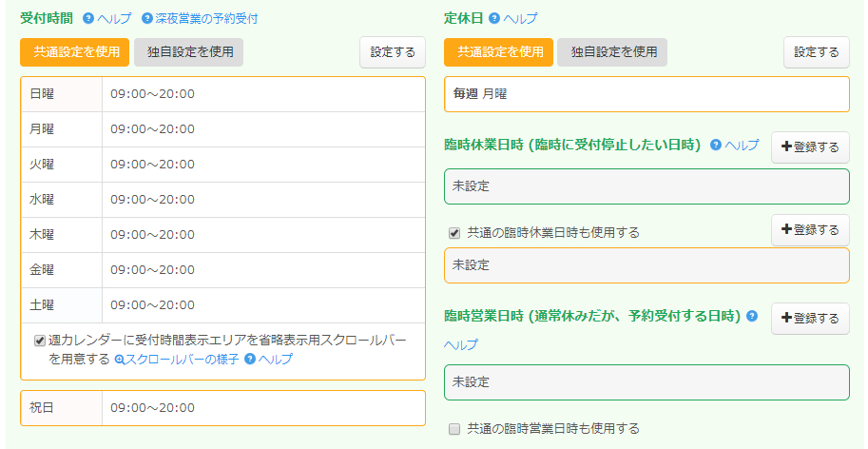Open the 深夜営業の予約受付 link
This screenshot has width=868, height=449.
pos(206,18)
